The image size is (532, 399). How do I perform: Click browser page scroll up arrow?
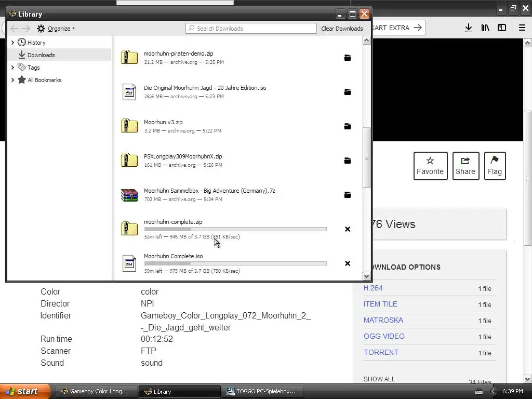(x=528, y=43)
